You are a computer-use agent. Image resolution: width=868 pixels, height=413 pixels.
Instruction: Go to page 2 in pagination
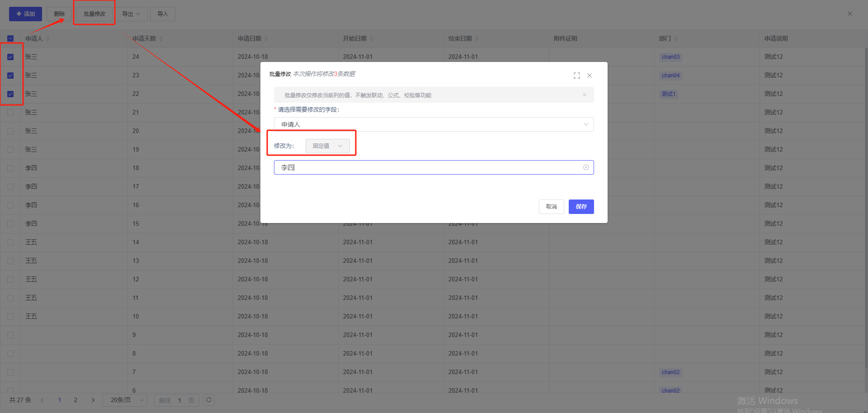pyautogui.click(x=75, y=400)
